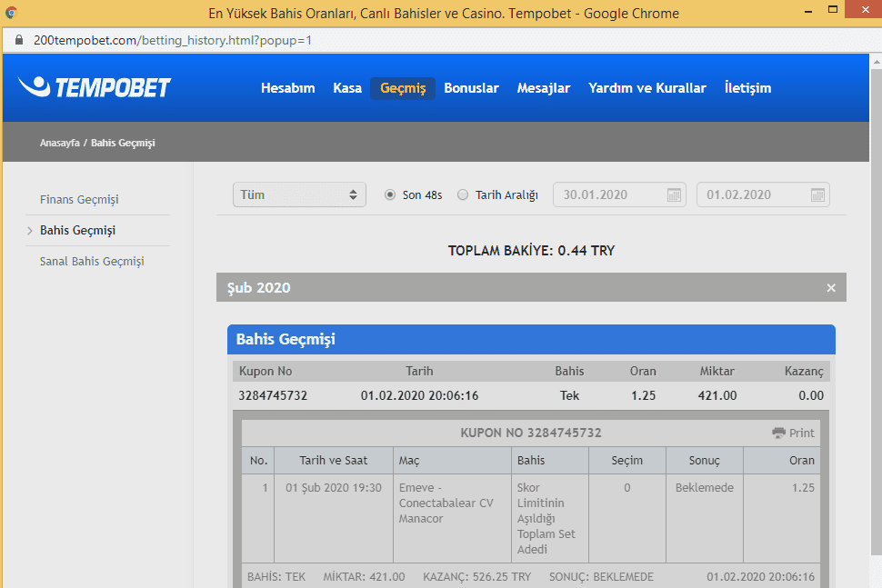Click Miktar column header
The height and width of the screenshot is (588, 882).
tap(717, 371)
